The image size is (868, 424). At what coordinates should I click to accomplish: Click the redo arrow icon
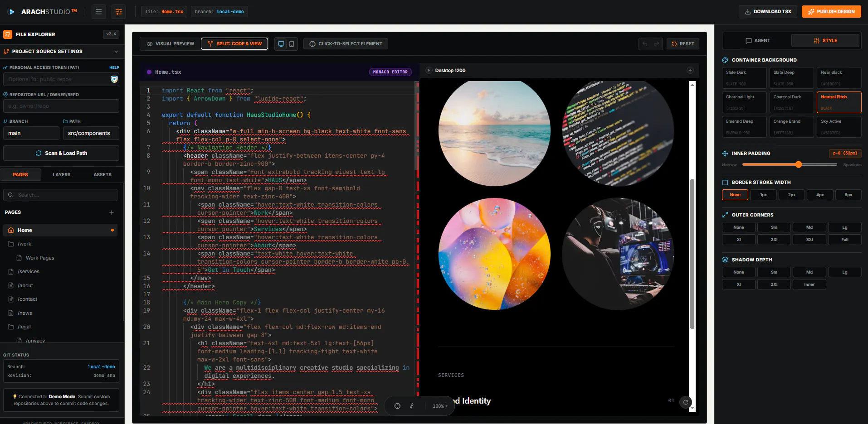[x=656, y=44]
